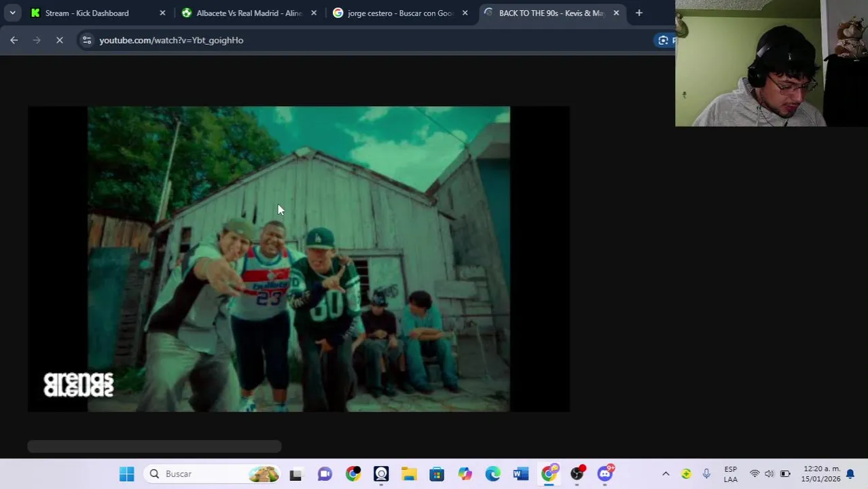Click the webcam overlay in the corner
The image size is (868, 489).
pos(772,63)
